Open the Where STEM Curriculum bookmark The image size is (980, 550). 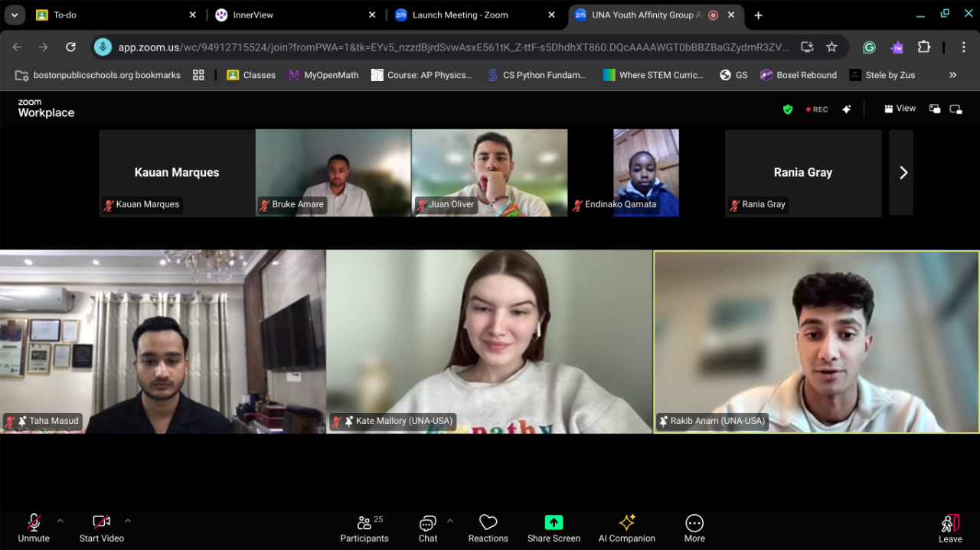653,75
